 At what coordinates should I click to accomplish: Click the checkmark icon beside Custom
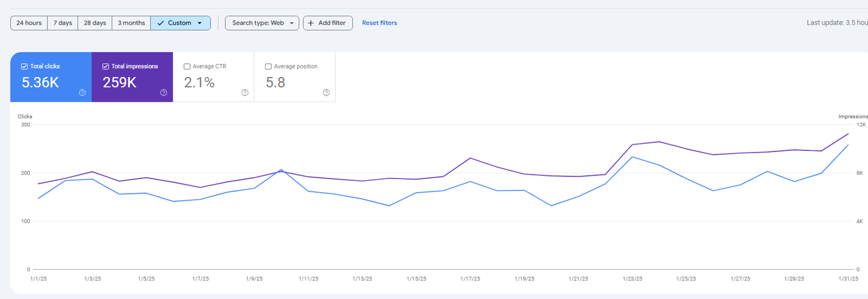pyautogui.click(x=161, y=23)
